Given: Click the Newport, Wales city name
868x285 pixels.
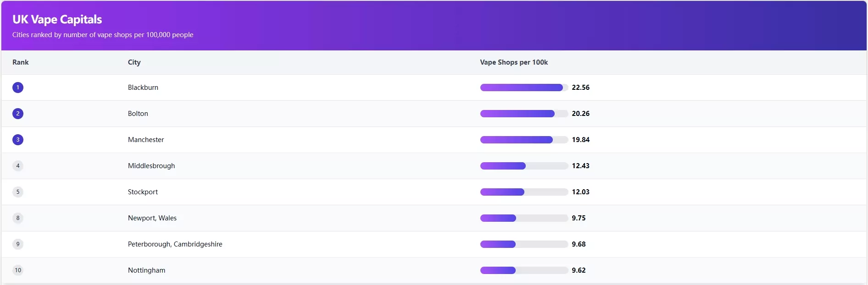Looking at the screenshot, I should click(x=152, y=218).
